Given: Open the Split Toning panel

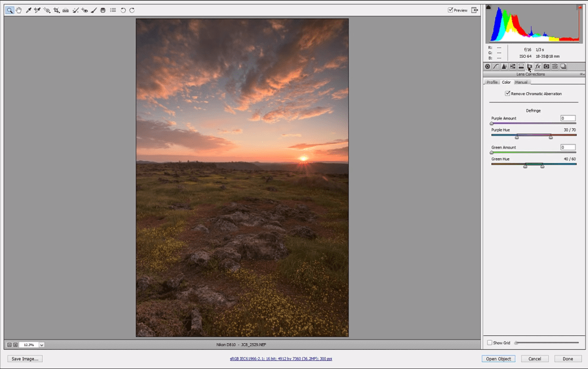Looking at the screenshot, I should point(521,66).
